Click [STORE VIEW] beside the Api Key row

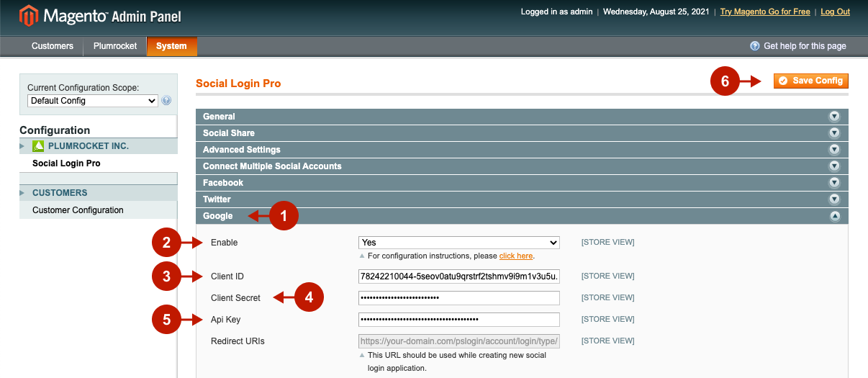point(608,320)
